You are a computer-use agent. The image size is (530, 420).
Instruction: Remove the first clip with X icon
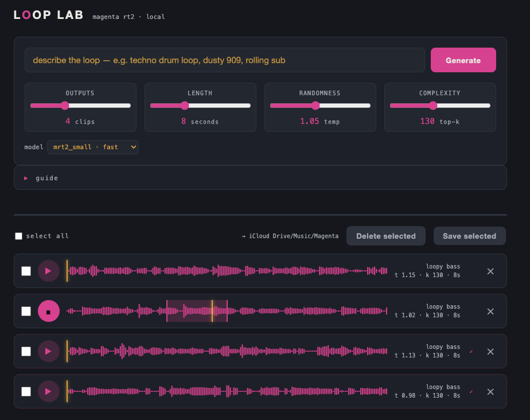[x=490, y=271]
